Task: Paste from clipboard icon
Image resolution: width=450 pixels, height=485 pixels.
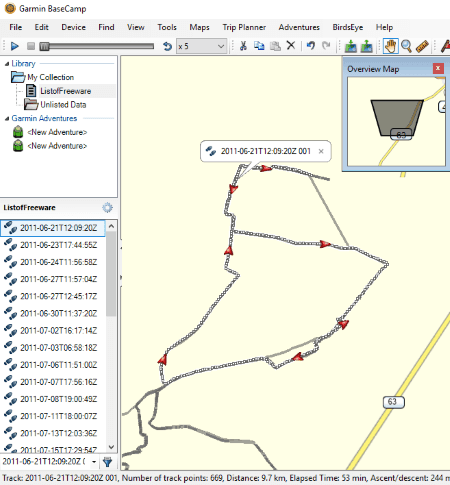Action: click(x=275, y=46)
